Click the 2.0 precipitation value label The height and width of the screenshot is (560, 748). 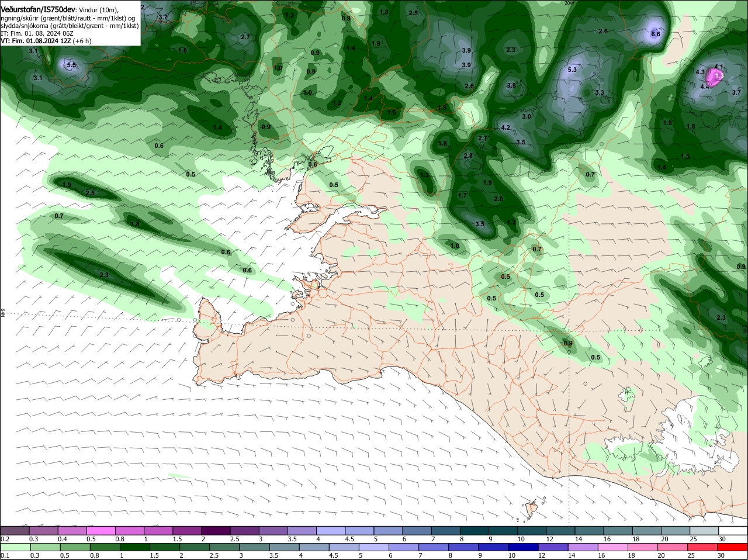(x=498, y=199)
